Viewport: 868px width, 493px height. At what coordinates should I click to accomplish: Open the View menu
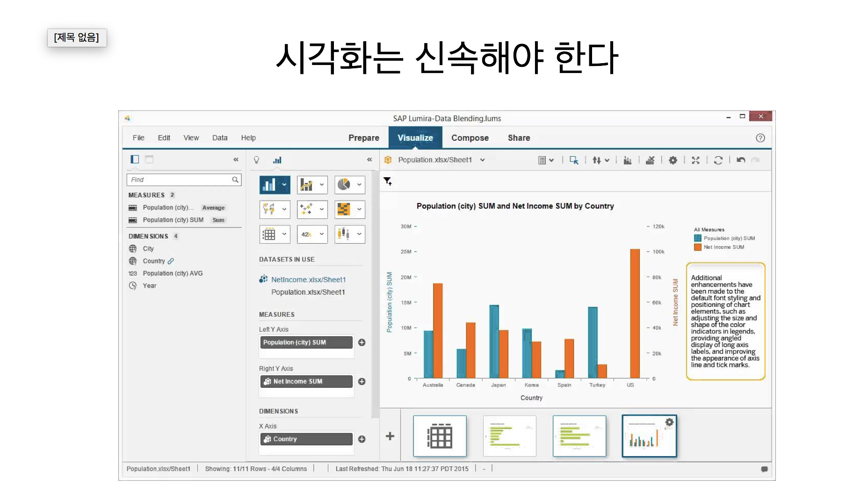191,138
